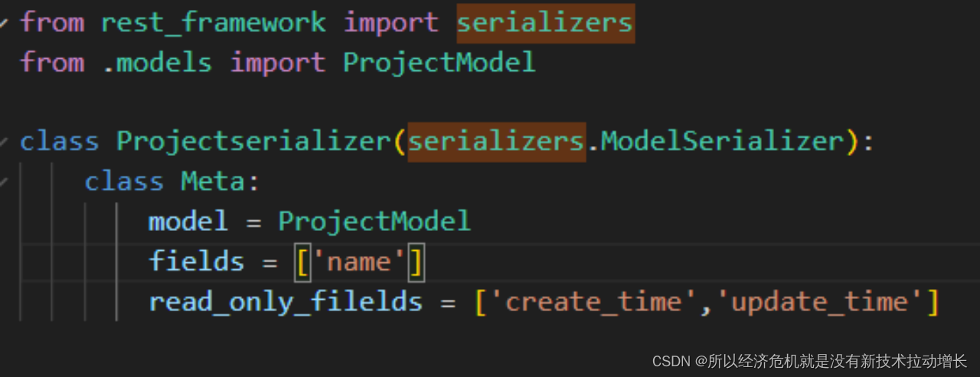Viewport: 980px width, 377px height.
Task: Click the read_only_filelds variable
Action: 286,302
